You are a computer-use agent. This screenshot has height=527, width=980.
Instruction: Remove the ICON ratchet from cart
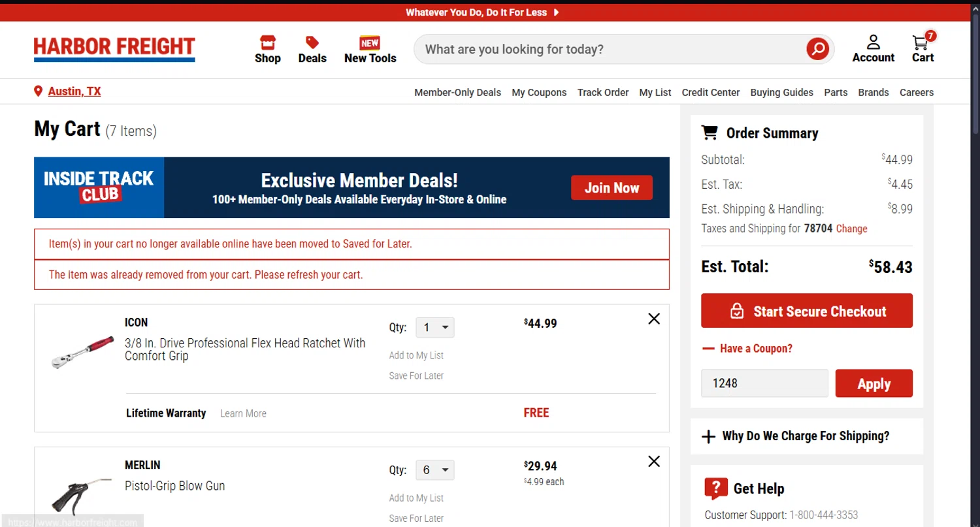tap(654, 319)
